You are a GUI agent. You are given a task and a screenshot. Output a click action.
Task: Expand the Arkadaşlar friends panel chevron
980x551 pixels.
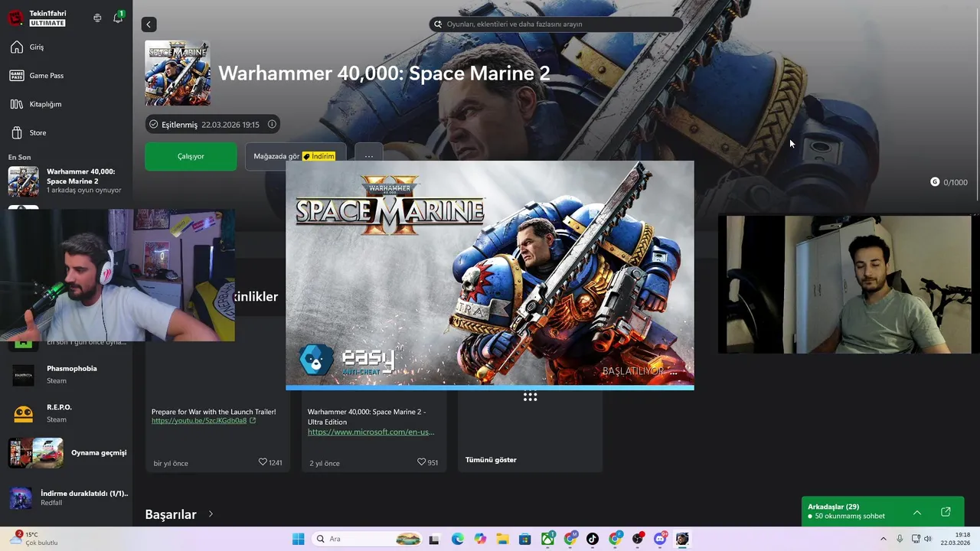916,512
